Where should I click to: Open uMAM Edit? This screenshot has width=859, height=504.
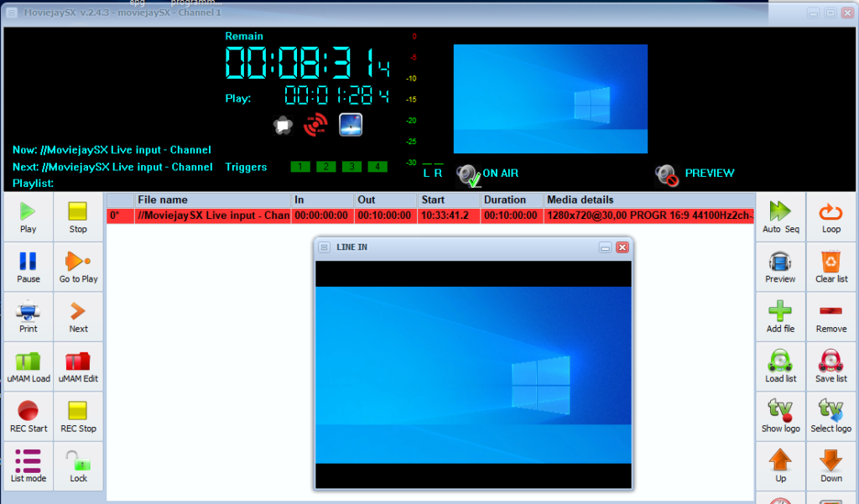(x=78, y=367)
